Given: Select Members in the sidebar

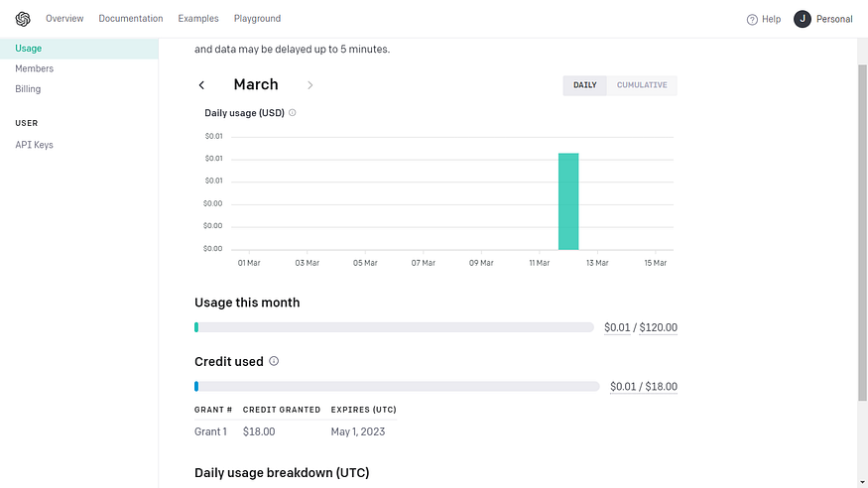Looking at the screenshot, I should [35, 68].
